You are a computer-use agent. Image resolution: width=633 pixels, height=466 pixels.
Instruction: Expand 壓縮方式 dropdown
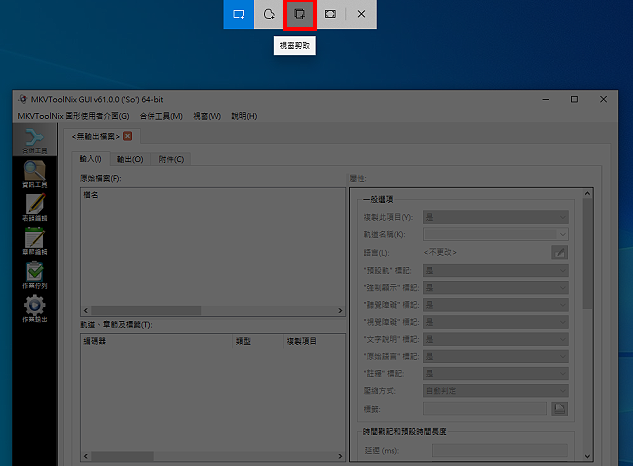[x=496, y=390]
